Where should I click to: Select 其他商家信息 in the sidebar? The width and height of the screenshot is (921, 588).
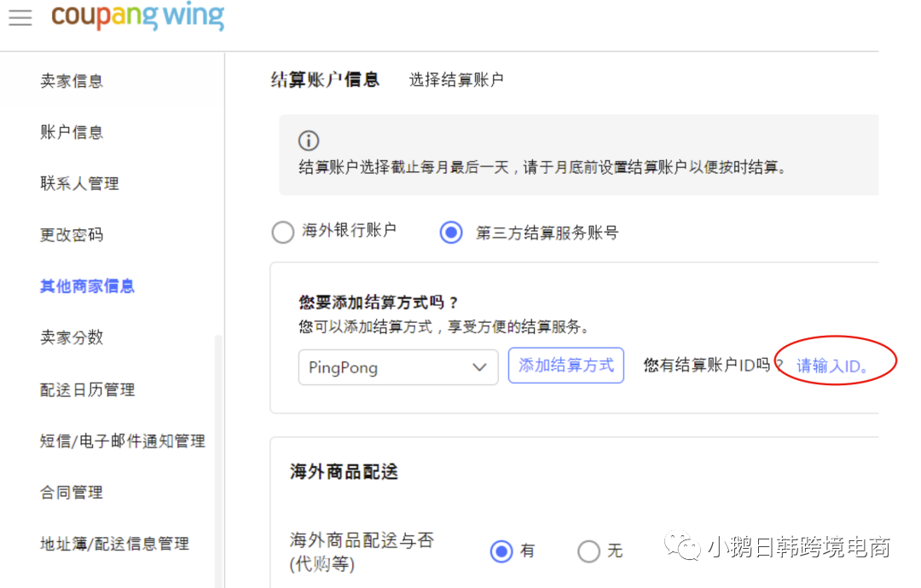click(85, 286)
